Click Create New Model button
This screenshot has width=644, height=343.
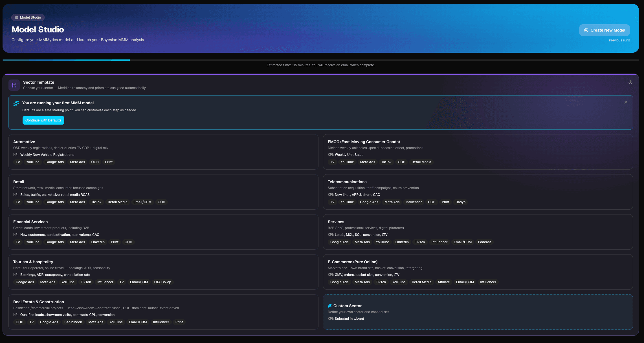coord(604,30)
